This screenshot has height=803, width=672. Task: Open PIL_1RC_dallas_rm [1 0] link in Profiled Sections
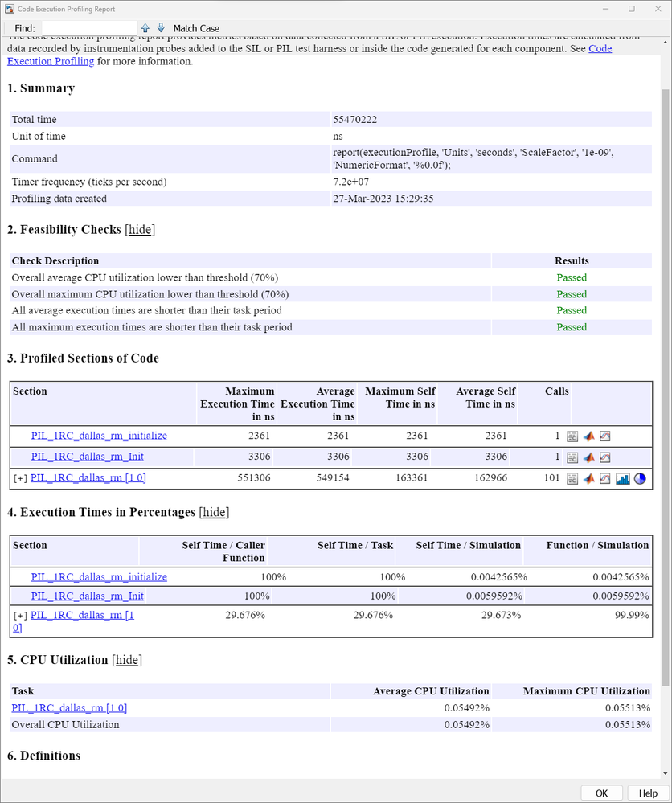(x=88, y=477)
